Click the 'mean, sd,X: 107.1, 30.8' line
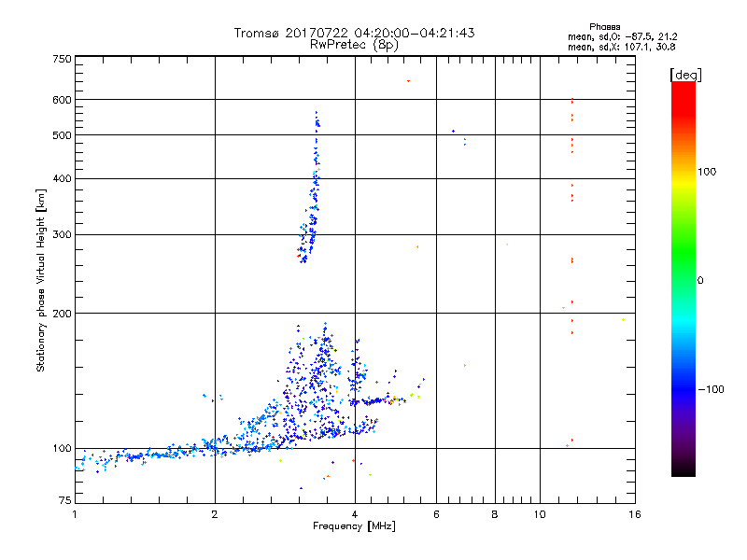This screenshot has height=560, width=747. (x=621, y=47)
